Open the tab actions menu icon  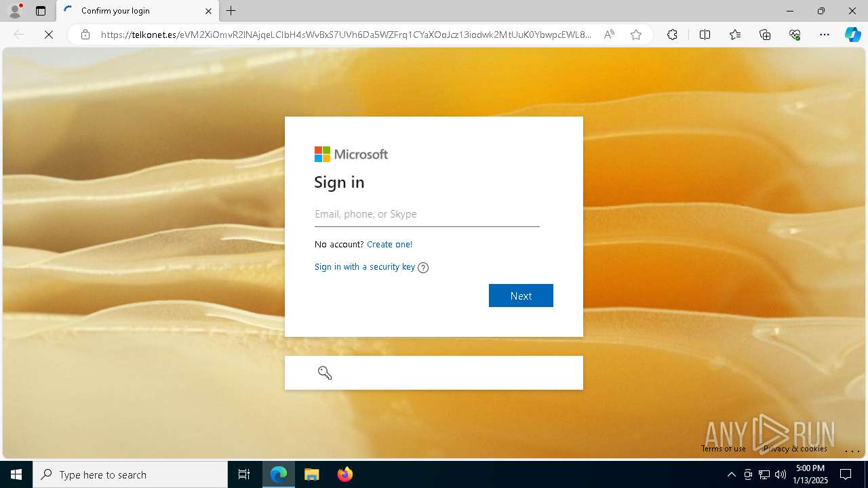point(41,11)
